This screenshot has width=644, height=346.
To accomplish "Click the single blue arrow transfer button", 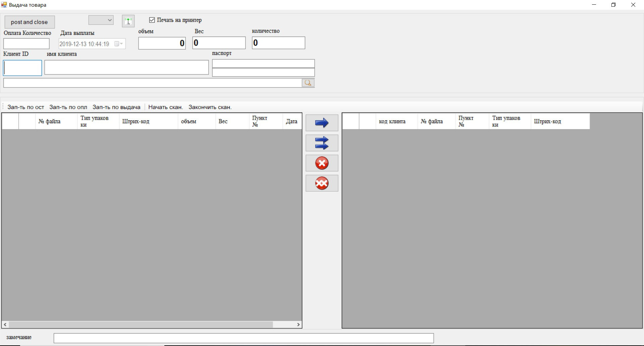I will pos(322,123).
